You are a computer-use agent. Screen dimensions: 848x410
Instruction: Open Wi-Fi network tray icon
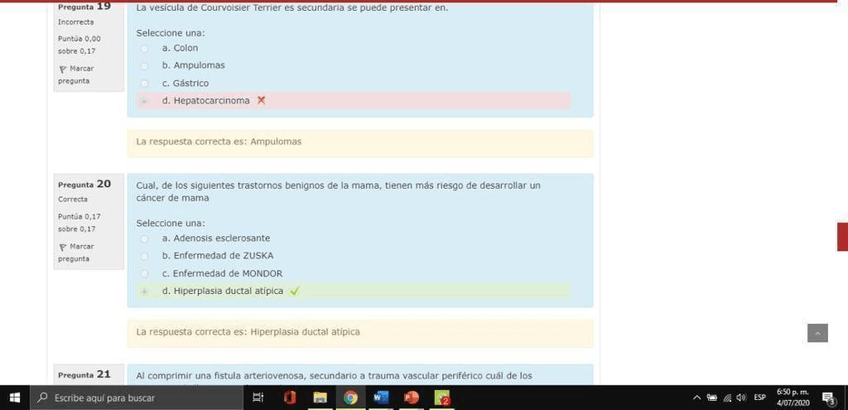(x=727, y=398)
